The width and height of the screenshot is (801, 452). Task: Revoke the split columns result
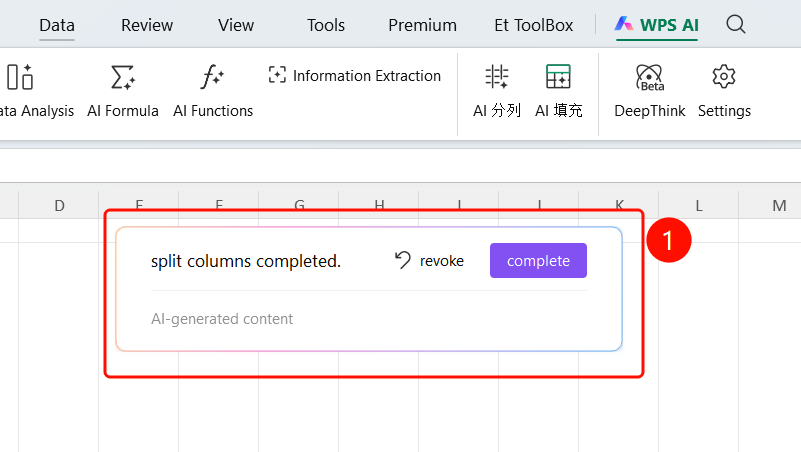pyautogui.click(x=429, y=260)
